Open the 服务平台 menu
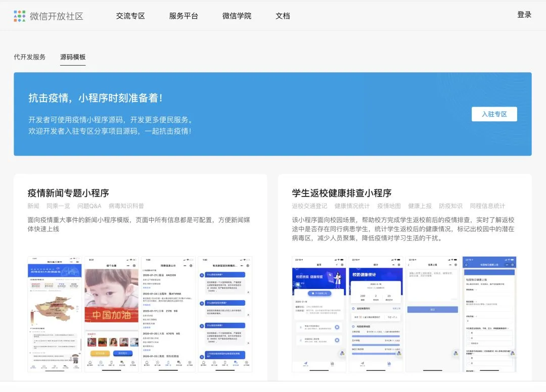The width and height of the screenshot is (546, 392). [184, 16]
